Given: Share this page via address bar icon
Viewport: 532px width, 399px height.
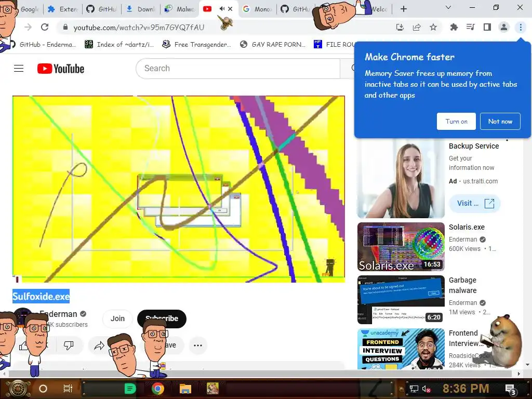Looking at the screenshot, I should (417, 27).
